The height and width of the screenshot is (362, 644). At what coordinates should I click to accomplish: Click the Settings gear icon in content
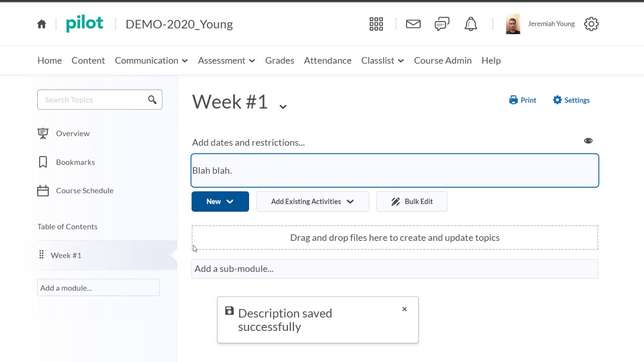(557, 100)
